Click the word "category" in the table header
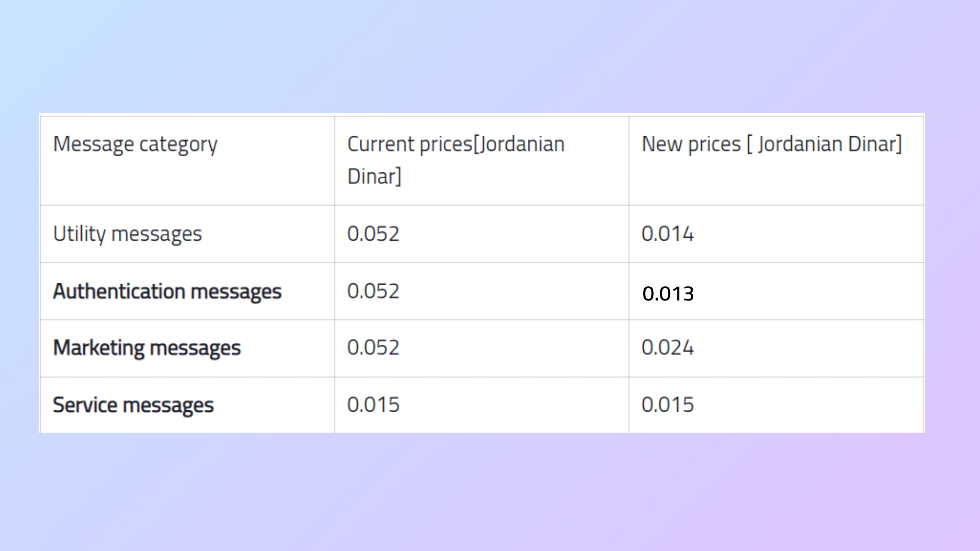980x551 pixels. (178, 145)
